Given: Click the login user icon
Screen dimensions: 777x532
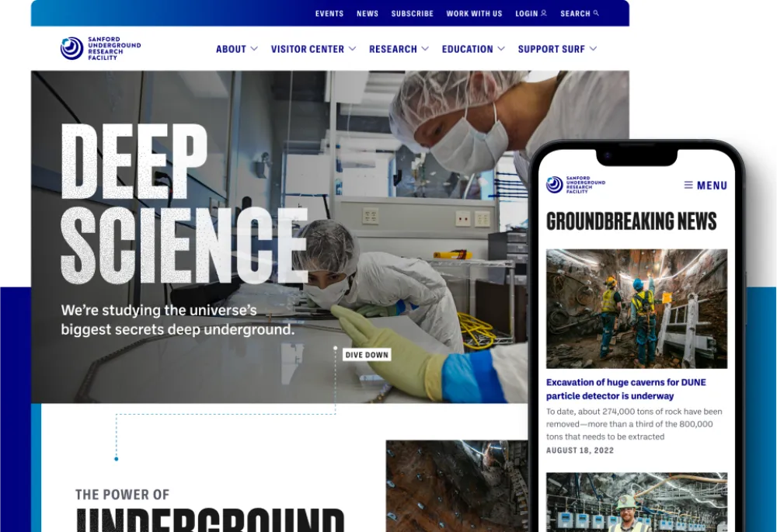Looking at the screenshot, I should pyautogui.click(x=543, y=13).
